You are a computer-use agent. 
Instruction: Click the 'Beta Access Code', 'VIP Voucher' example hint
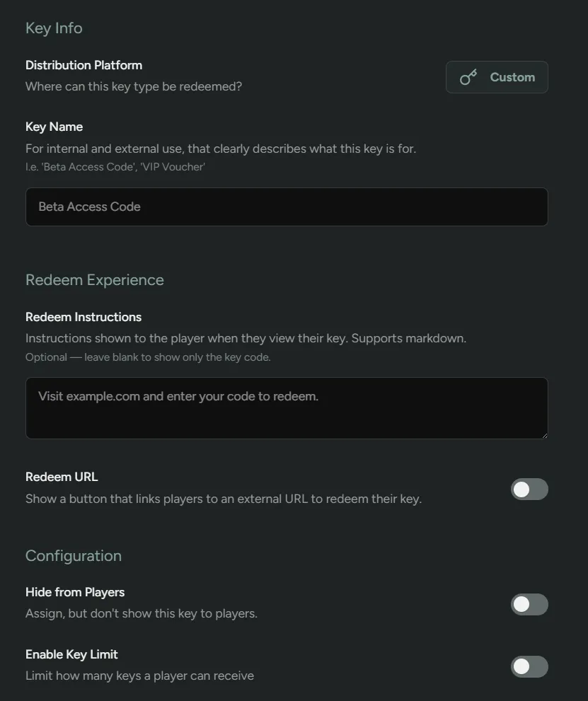[115, 167]
